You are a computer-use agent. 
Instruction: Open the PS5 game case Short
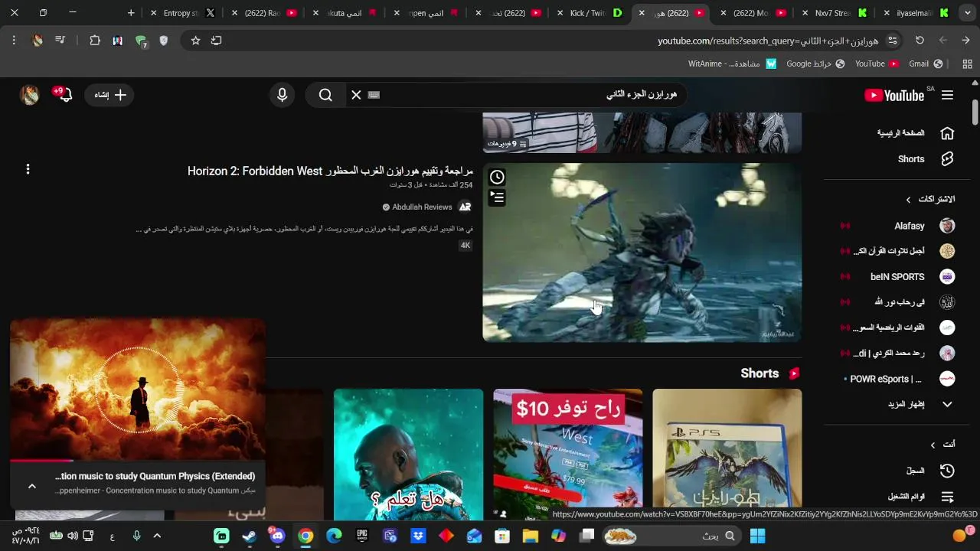click(x=727, y=455)
